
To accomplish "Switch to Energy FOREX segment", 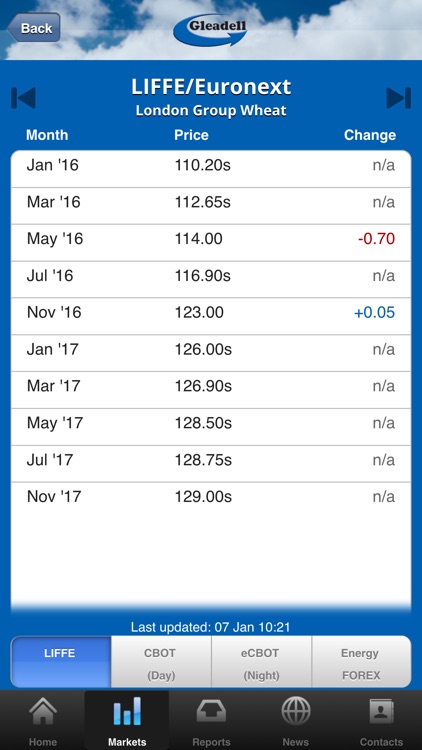I will click(x=361, y=662).
